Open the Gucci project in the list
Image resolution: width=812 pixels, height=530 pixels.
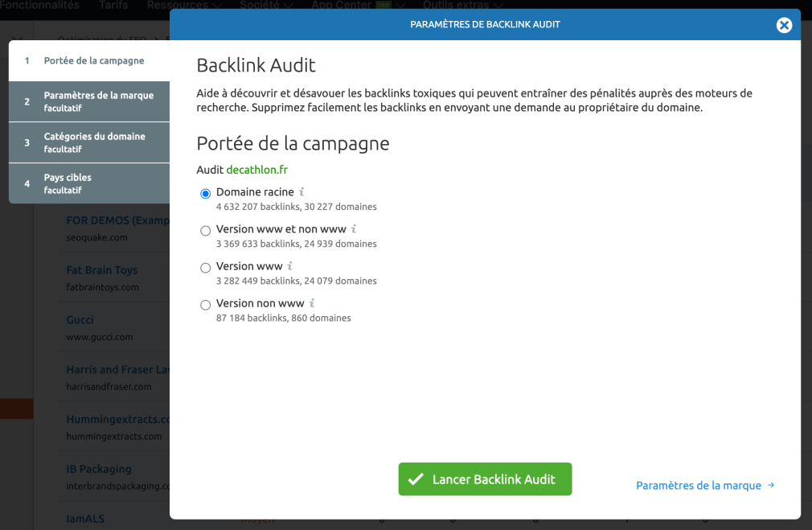(x=80, y=319)
